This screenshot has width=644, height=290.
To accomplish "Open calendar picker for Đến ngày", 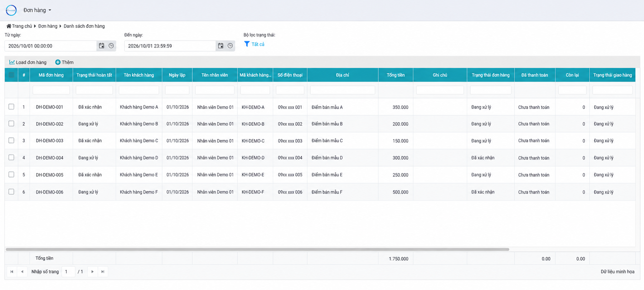I will point(221,46).
